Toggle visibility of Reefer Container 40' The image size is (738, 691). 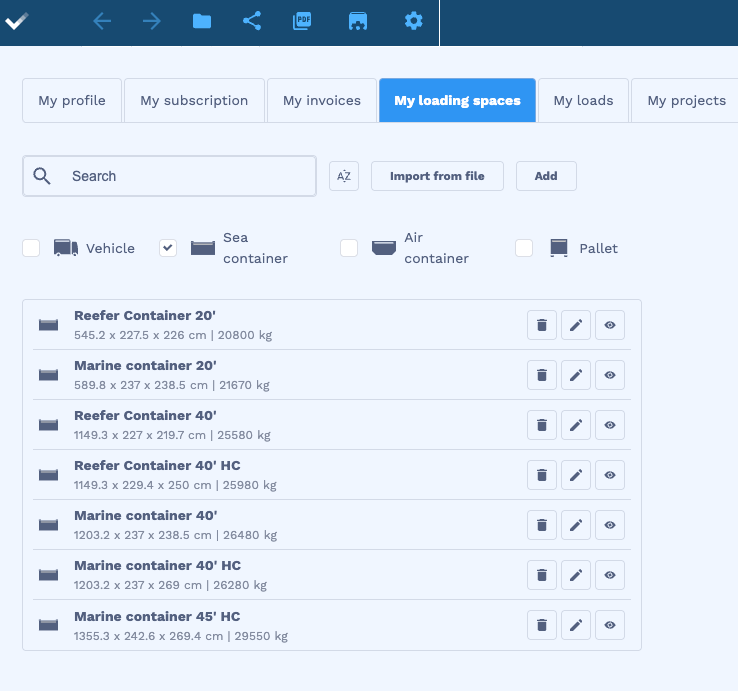(610, 425)
